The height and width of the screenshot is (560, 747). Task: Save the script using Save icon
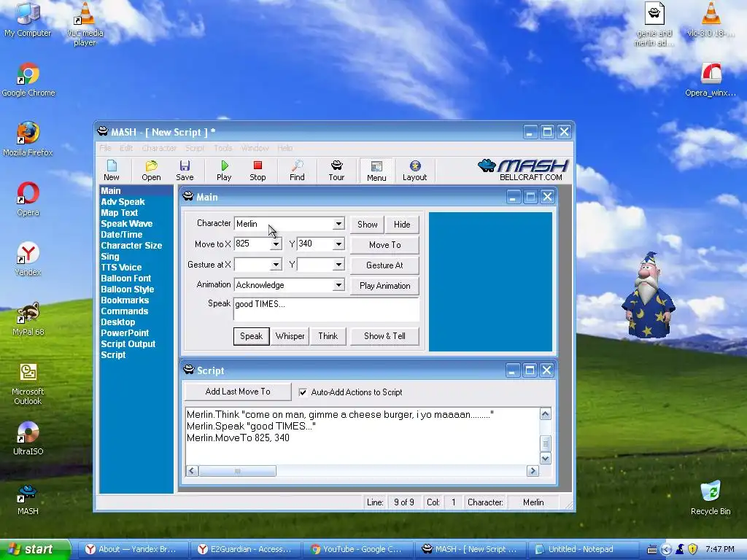coord(185,170)
